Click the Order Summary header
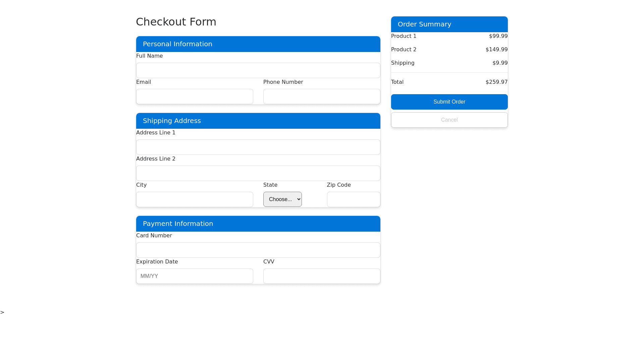The image size is (644, 362). (424, 24)
